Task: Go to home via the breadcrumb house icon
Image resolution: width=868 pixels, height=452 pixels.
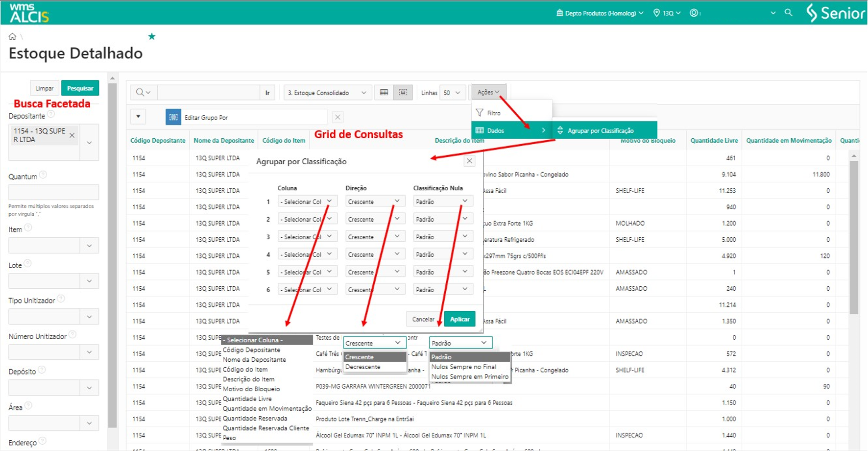Action: [12, 36]
